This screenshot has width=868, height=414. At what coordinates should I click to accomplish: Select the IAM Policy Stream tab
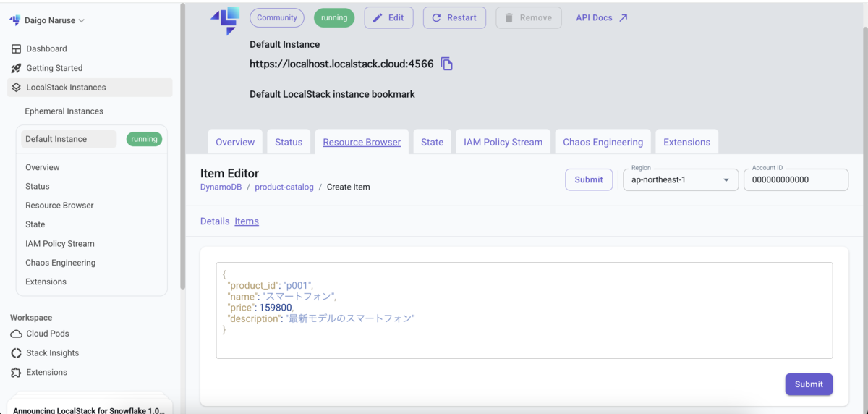[x=503, y=142]
